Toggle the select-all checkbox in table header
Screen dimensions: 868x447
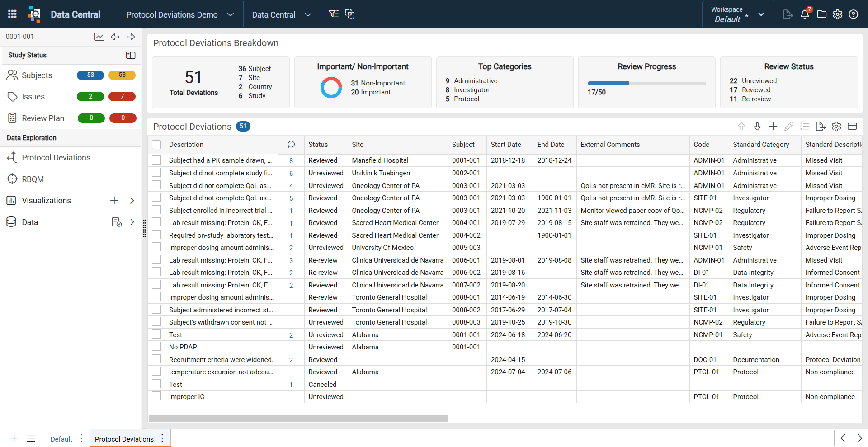(156, 145)
